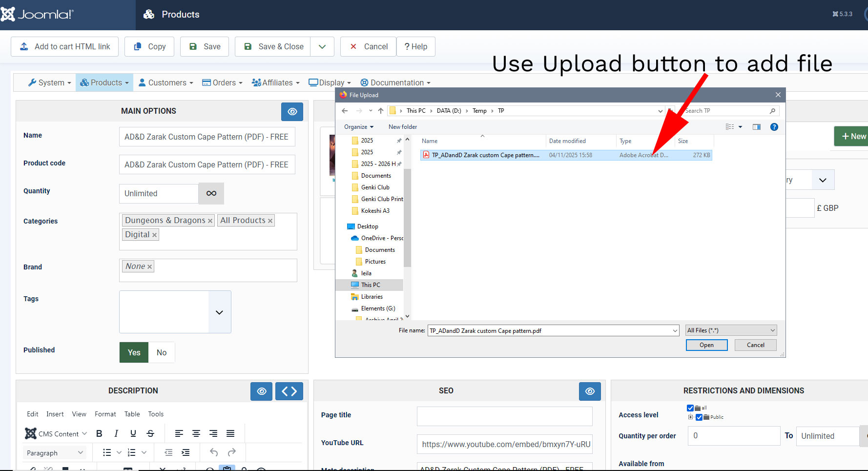Open the Affiliates menu
The image size is (868, 471).
point(276,83)
